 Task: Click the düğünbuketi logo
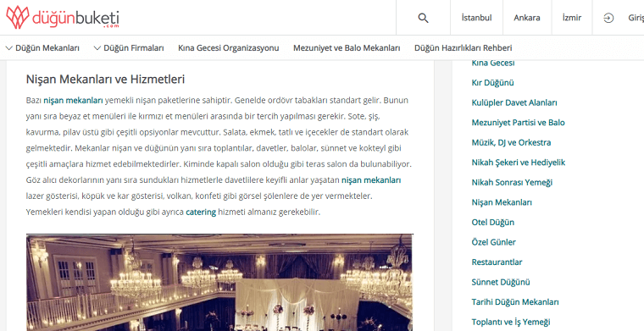click(63, 18)
